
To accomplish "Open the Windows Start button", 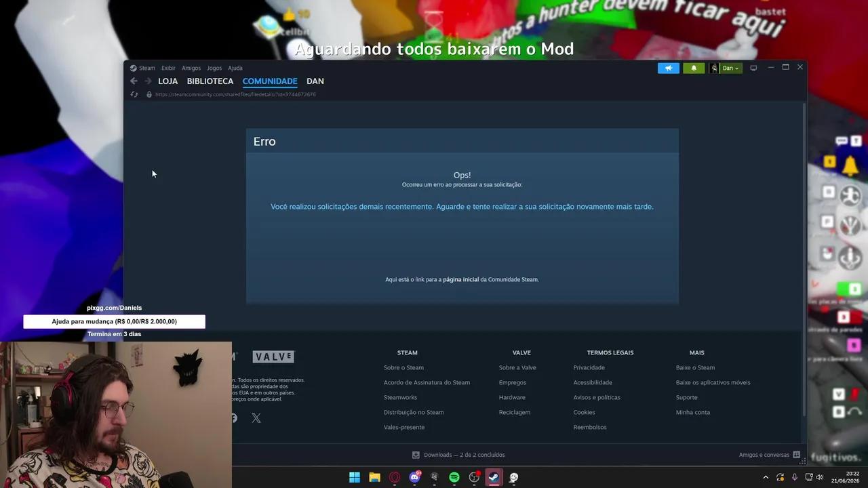I will pyautogui.click(x=355, y=477).
